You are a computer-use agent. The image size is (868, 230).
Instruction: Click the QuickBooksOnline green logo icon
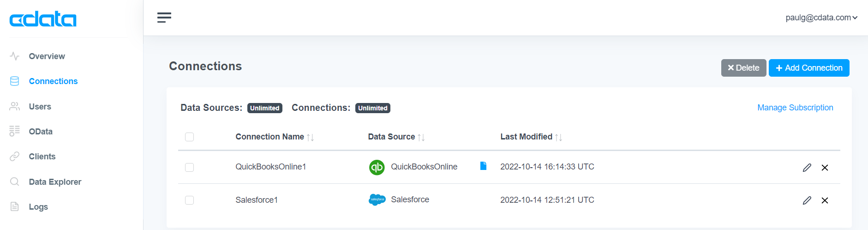[x=377, y=167]
